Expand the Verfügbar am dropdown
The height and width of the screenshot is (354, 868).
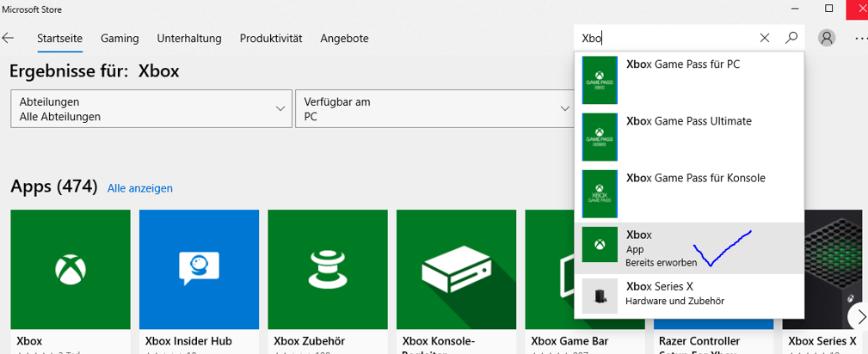coord(435,109)
